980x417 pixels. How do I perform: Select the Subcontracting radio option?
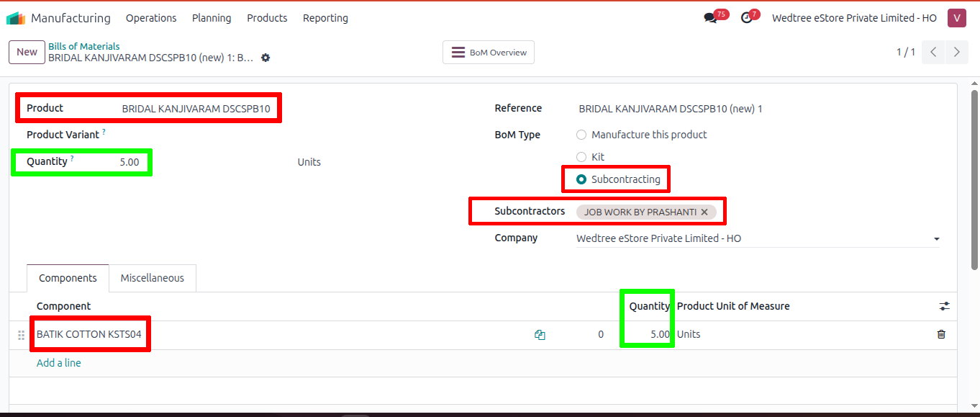(x=581, y=179)
